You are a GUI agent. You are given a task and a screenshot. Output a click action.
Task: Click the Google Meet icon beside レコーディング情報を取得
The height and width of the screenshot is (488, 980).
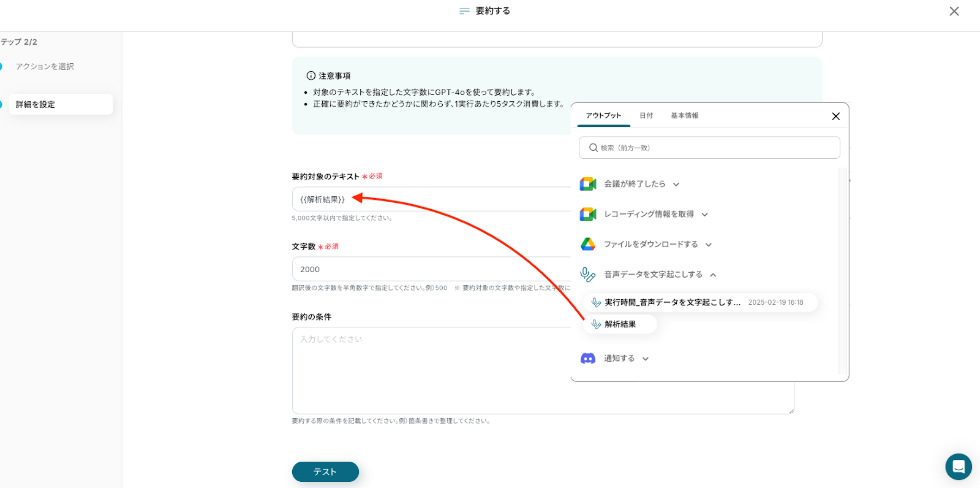click(x=588, y=214)
